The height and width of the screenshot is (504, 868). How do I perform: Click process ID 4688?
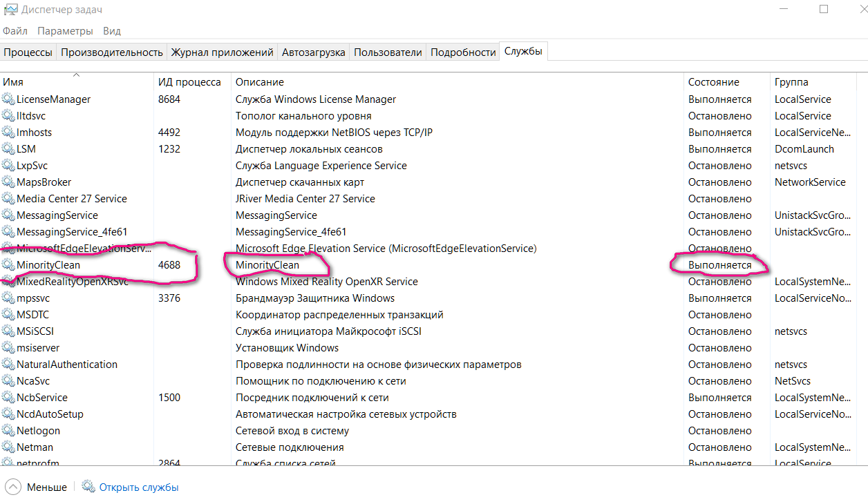pos(169,265)
